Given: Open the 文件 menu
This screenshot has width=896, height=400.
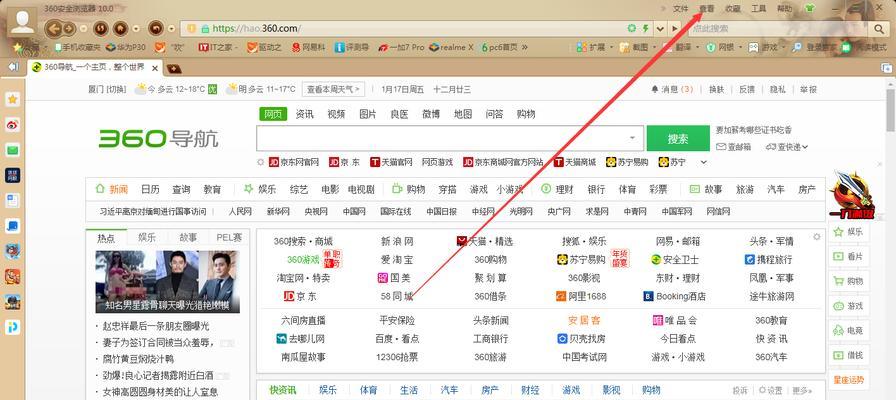Looking at the screenshot, I should (681, 9).
